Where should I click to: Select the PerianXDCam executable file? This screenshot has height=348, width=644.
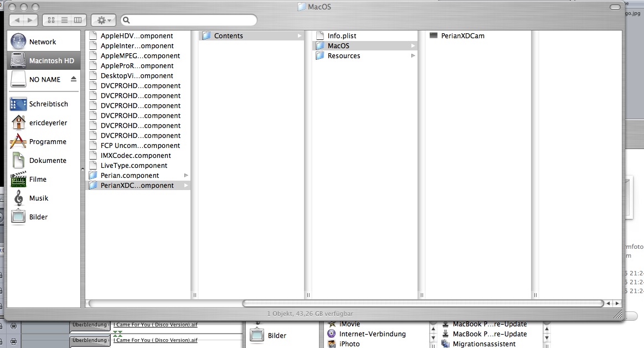tap(462, 36)
